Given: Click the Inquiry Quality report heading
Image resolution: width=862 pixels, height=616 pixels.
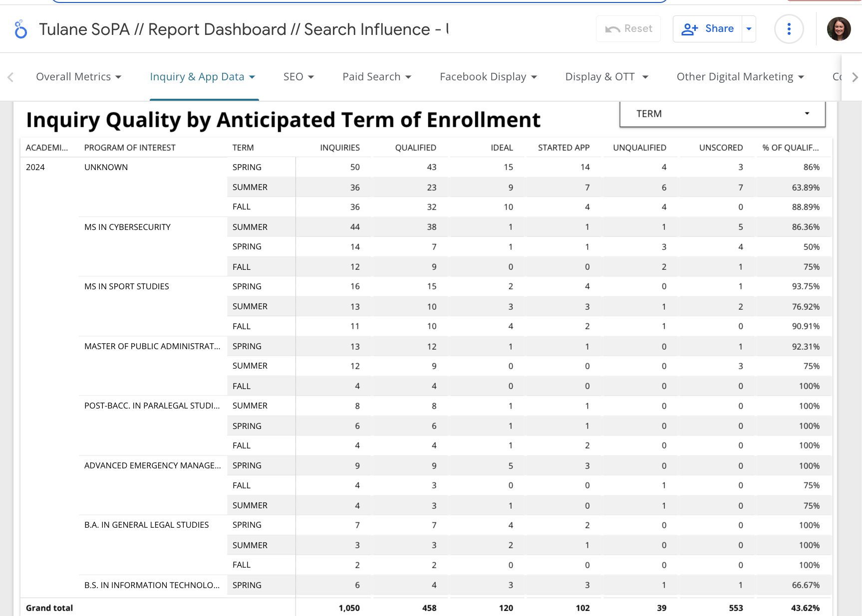Looking at the screenshot, I should click(283, 120).
